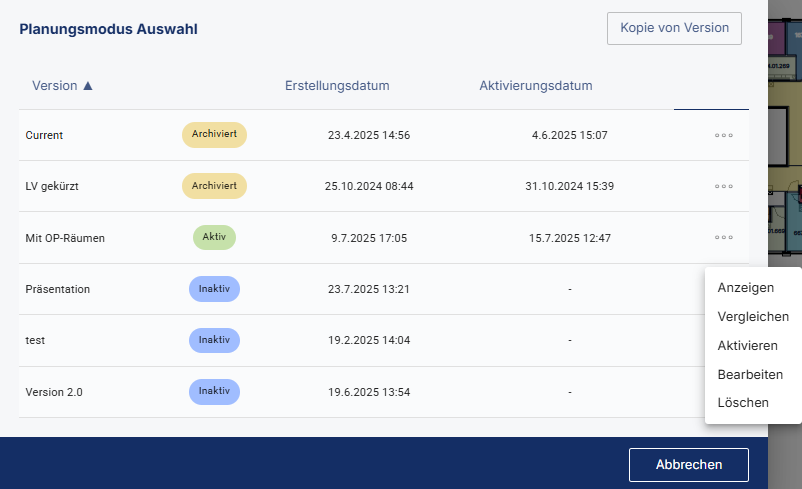Image resolution: width=802 pixels, height=489 pixels.
Task: Select Aktivieren in context menu
Action: (747, 346)
